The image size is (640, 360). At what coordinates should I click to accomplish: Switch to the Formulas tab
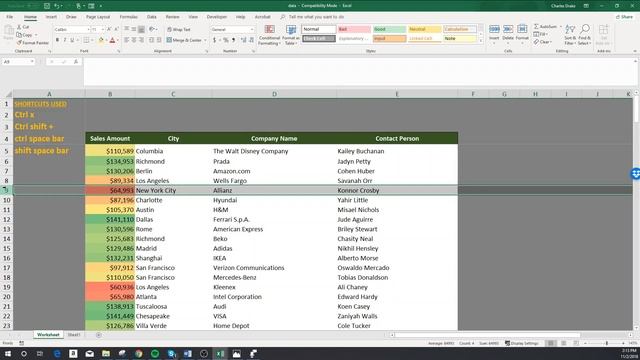[x=129, y=17]
